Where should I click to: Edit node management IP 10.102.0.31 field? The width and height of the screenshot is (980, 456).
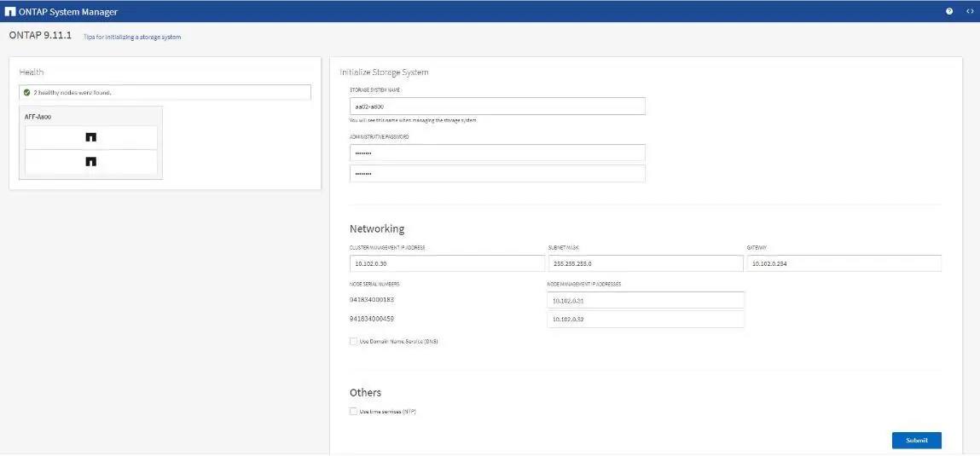click(646, 301)
